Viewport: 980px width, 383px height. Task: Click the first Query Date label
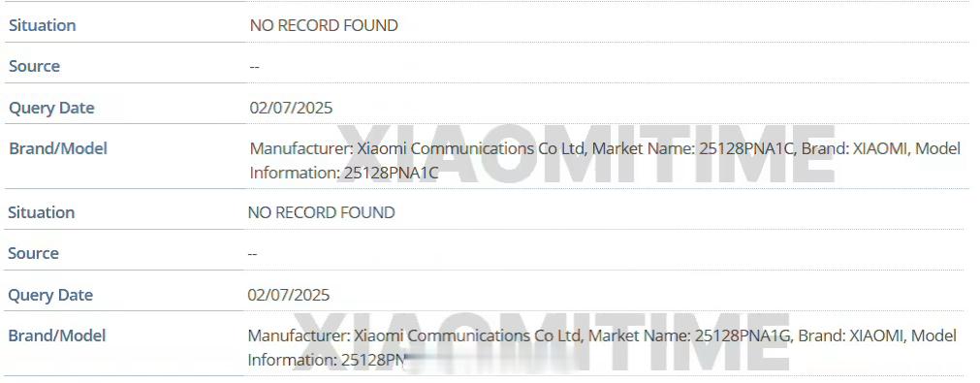point(51,108)
